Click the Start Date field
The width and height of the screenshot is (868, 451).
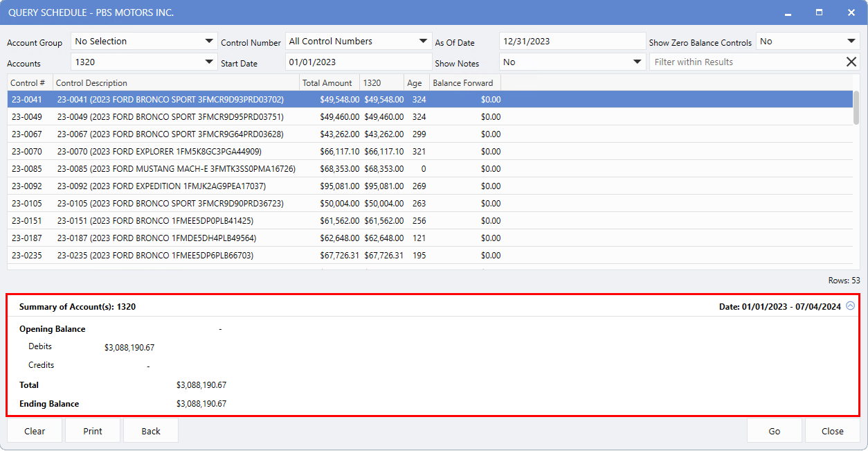click(359, 62)
